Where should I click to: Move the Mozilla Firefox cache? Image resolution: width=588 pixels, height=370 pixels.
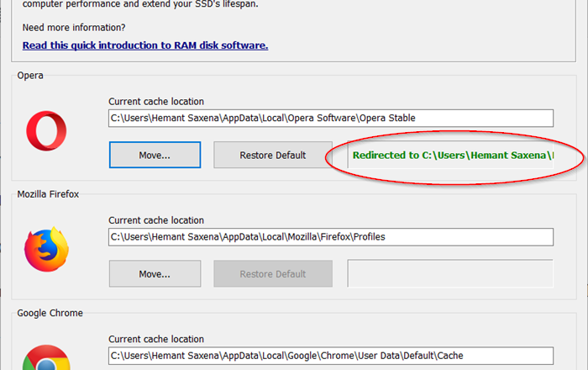click(155, 274)
